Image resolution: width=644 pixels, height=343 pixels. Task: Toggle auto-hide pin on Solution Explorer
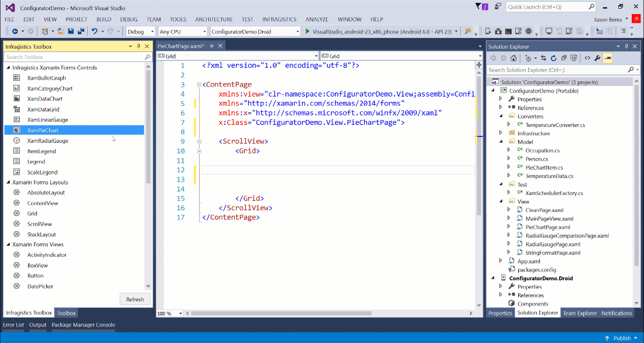click(x=627, y=46)
